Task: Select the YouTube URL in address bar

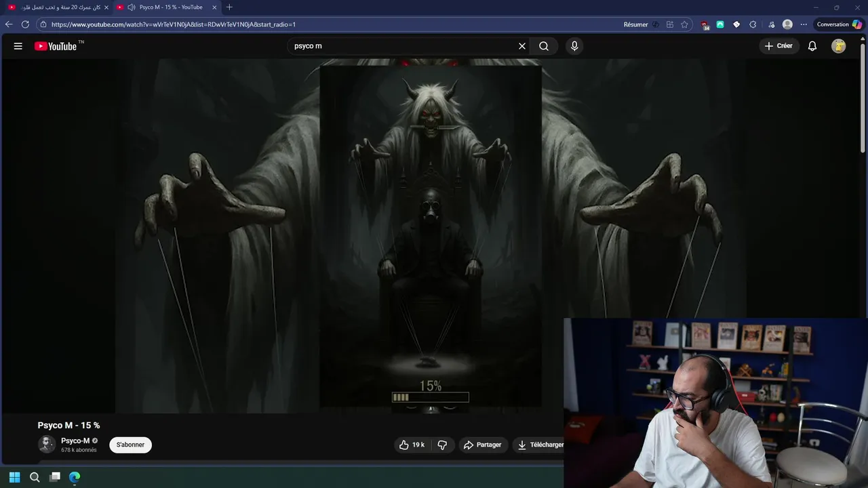Action: click(x=174, y=24)
